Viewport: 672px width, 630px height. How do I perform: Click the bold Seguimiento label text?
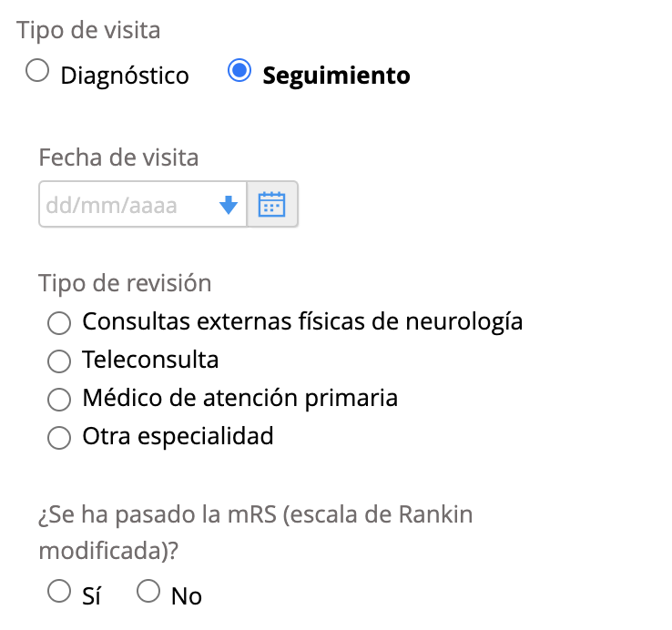click(x=336, y=76)
